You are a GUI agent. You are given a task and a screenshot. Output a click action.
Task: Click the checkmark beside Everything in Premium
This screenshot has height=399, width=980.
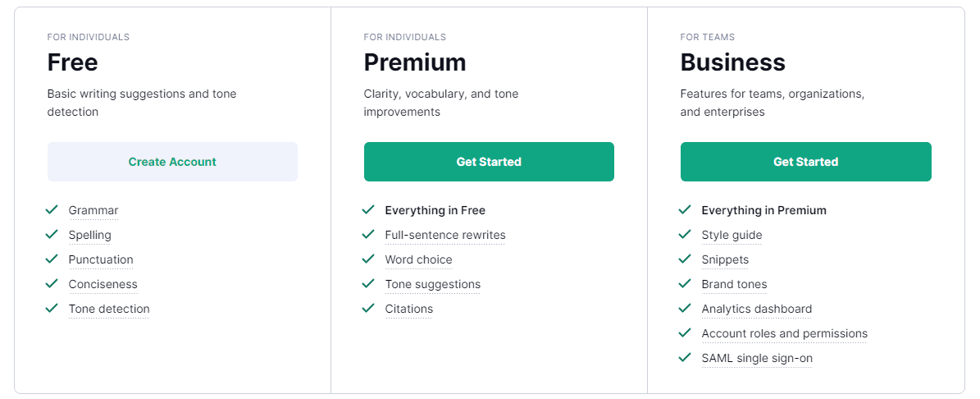(x=685, y=210)
